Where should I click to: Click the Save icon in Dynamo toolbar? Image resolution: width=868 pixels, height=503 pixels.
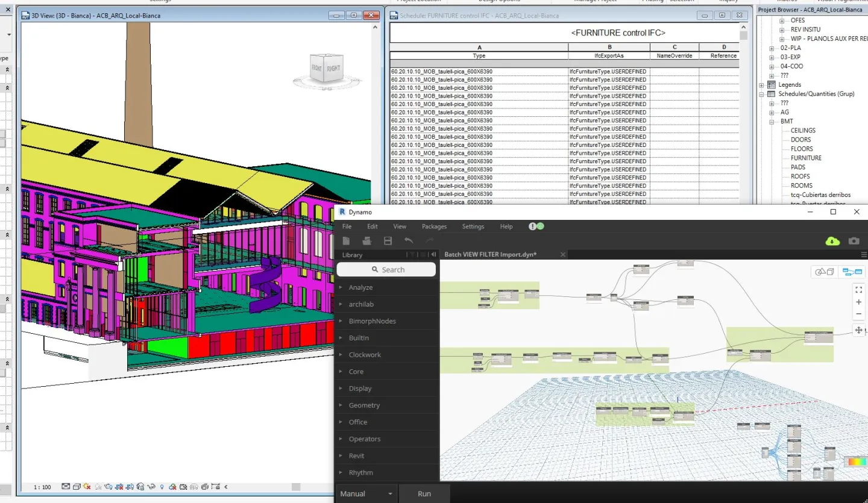(388, 241)
